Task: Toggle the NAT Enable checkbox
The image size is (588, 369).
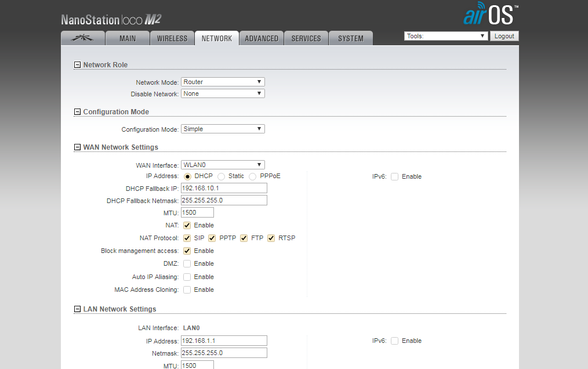Action: point(187,225)
